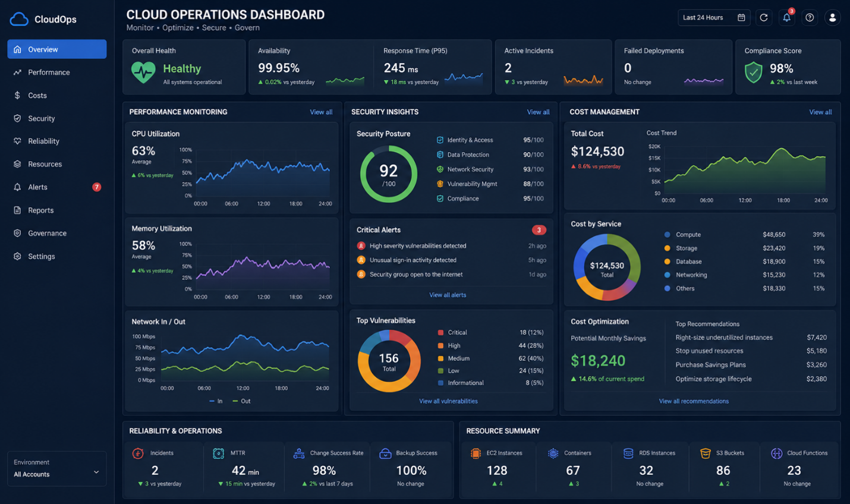Open the user profile avatar icon
The height and width of the screenshot is (504, 850).
[x=832, y=18]
